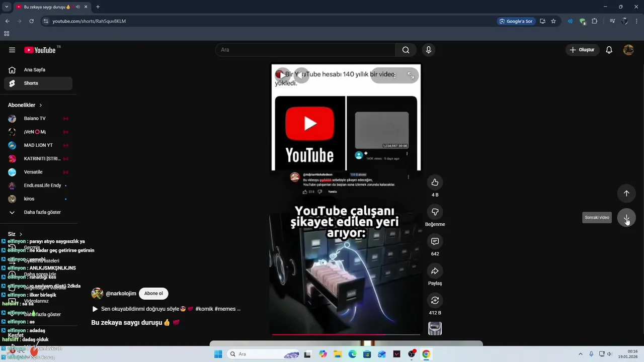Install app via address bar icon
644x362 pixels.
point(542,21)
